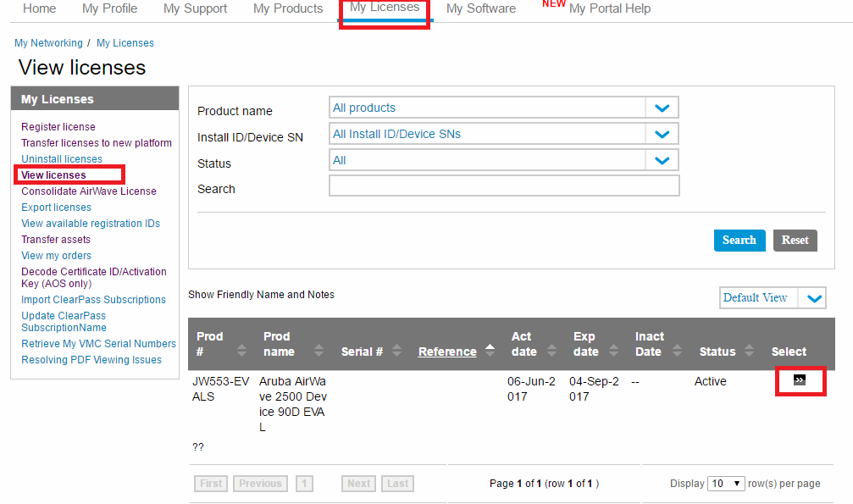
Task: Toggle Reference column sort arrow
Action: coord(490,351)
